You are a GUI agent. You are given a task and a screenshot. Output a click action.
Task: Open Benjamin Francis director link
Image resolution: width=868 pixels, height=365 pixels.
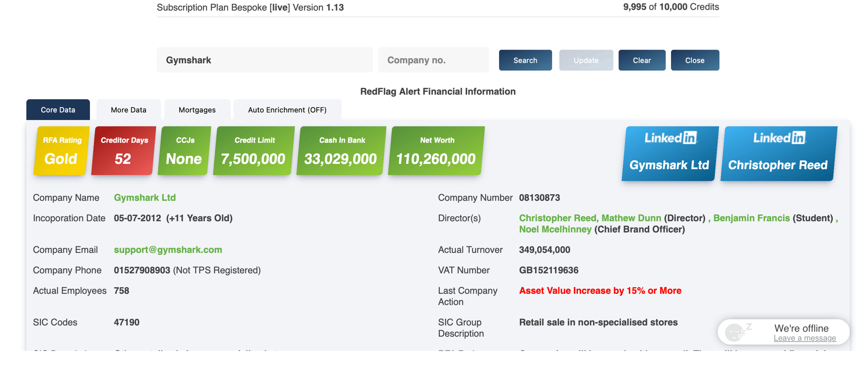pos(752,218)
